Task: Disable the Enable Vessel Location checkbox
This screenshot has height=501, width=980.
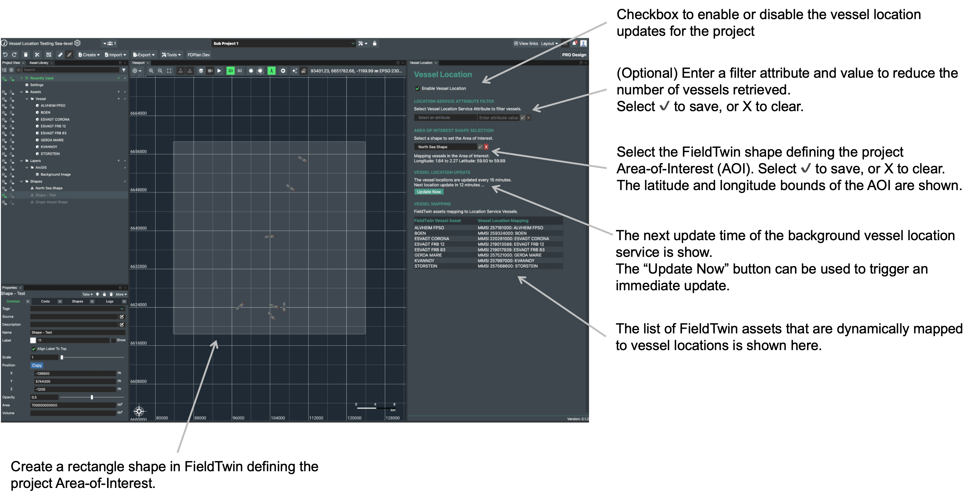Action: pyautogui.click(x=418, y=89)
